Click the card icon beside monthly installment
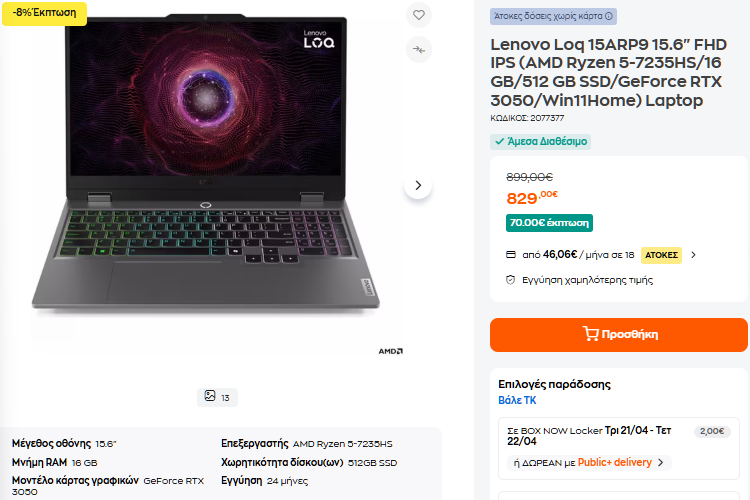 pyautogui.click(x=511, y=254)
